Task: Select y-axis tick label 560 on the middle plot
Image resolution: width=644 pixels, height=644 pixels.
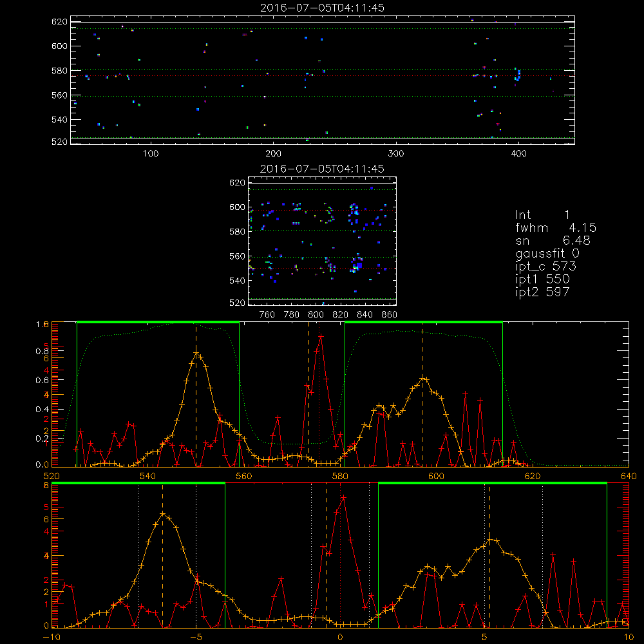Action: click(x=237, y=256)
